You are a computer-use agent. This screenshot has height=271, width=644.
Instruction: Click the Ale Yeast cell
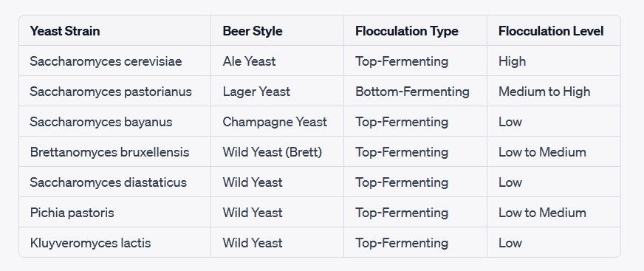pyautogui.click(x=277, y=61)
